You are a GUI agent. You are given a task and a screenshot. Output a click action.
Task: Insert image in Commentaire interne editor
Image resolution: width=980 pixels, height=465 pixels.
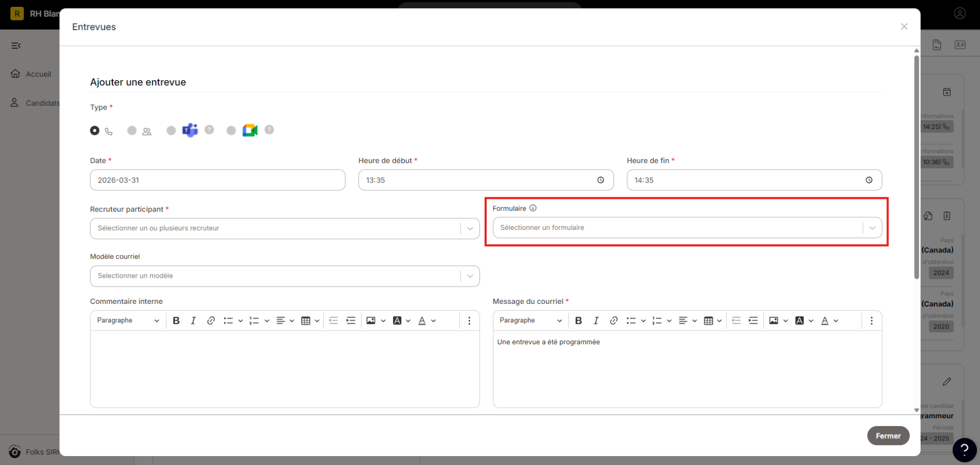[x=371, y=321]
